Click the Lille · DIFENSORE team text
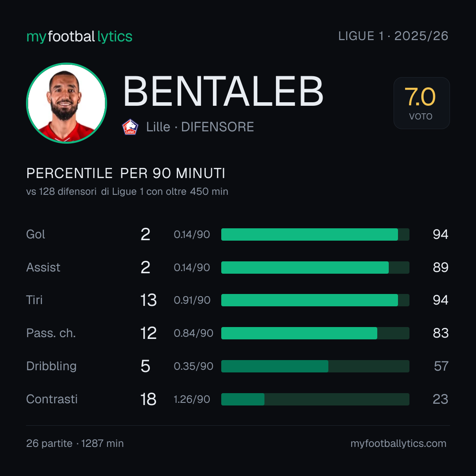 200,127
